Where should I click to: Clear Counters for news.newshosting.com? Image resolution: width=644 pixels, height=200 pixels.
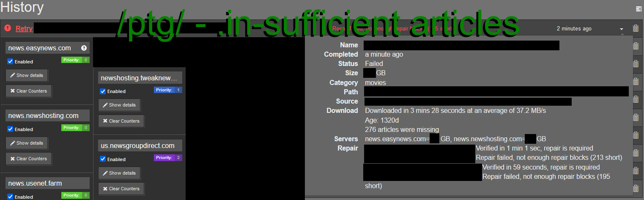29,159
